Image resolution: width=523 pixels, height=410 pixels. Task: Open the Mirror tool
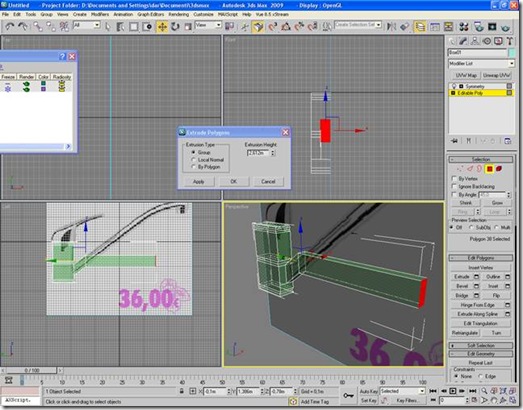[x=391, y=26]
